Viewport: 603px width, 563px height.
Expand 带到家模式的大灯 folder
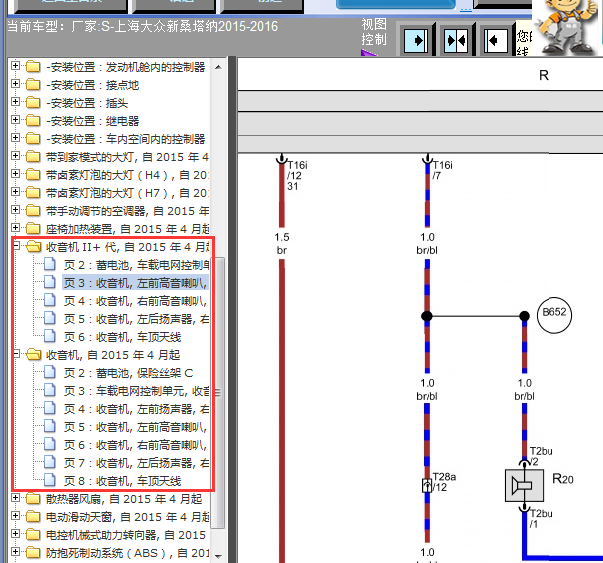coord(15,156)
